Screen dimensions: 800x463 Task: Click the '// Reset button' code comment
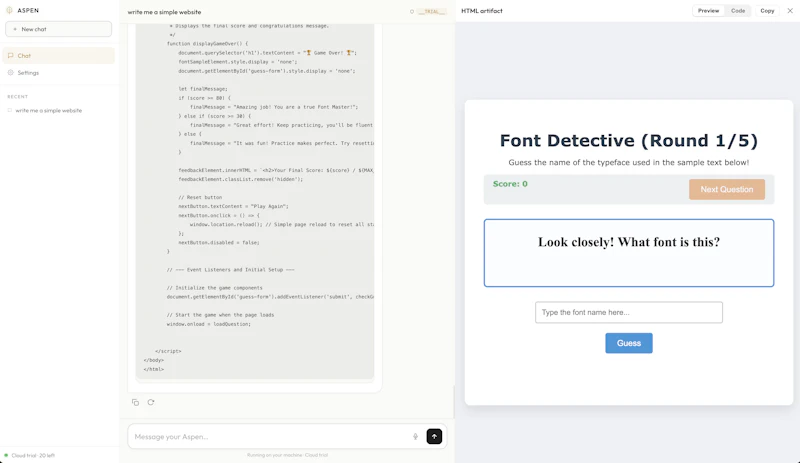point(200,197)
